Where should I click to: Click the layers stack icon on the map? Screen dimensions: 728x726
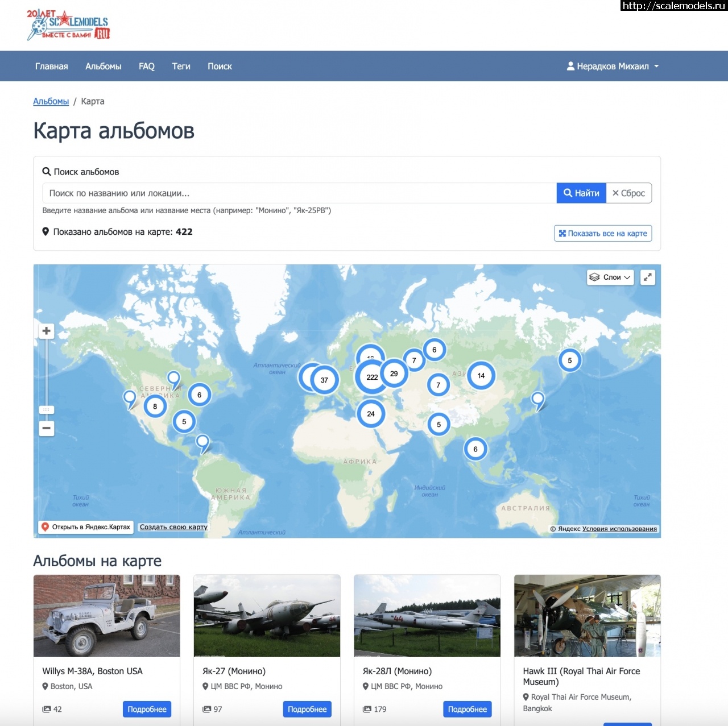point(595,277)
